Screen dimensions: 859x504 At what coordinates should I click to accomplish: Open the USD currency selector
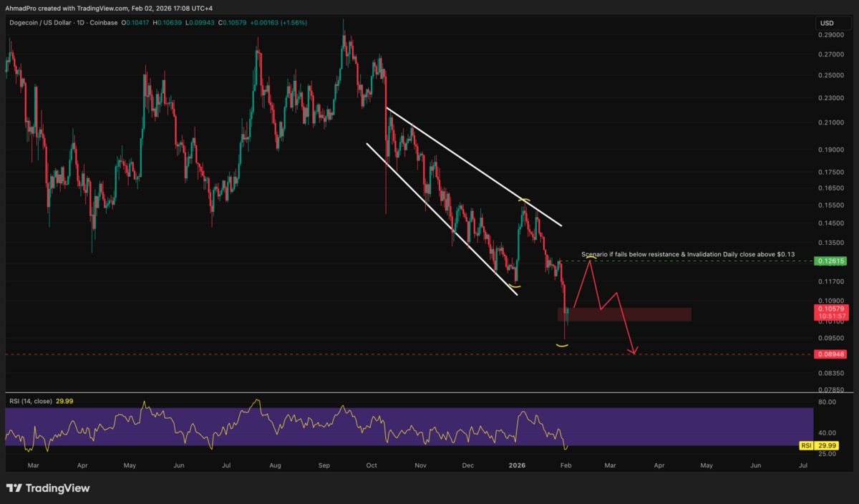pyautogui.click(x=830, y=22)
